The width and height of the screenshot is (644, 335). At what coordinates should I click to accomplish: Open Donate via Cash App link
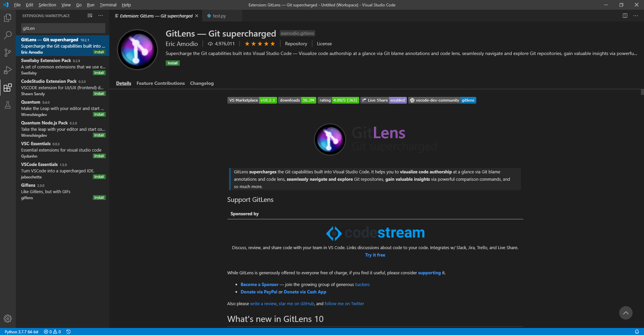point(305,292)
